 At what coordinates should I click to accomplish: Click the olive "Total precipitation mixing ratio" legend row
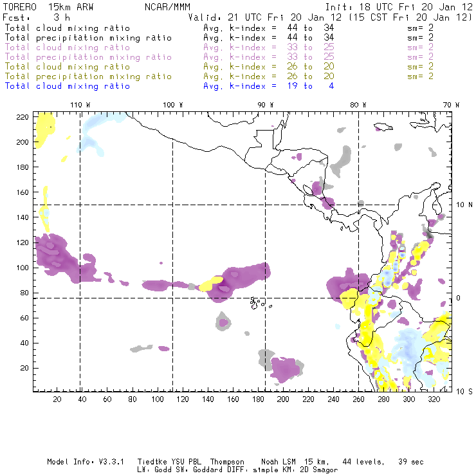pos(88,77)
